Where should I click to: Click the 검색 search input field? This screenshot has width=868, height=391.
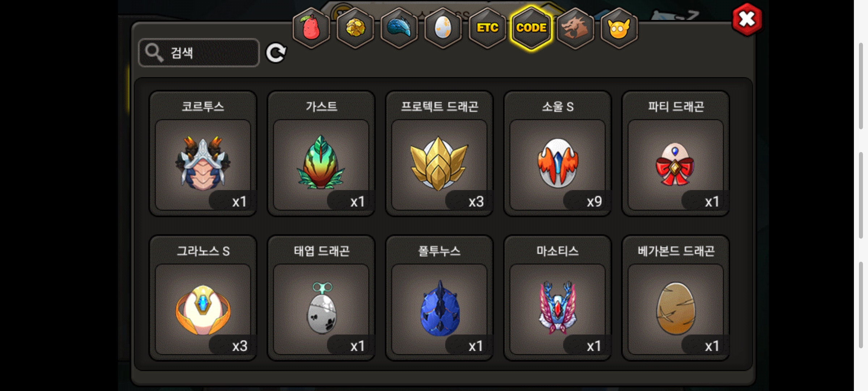(x=199, y=53)
